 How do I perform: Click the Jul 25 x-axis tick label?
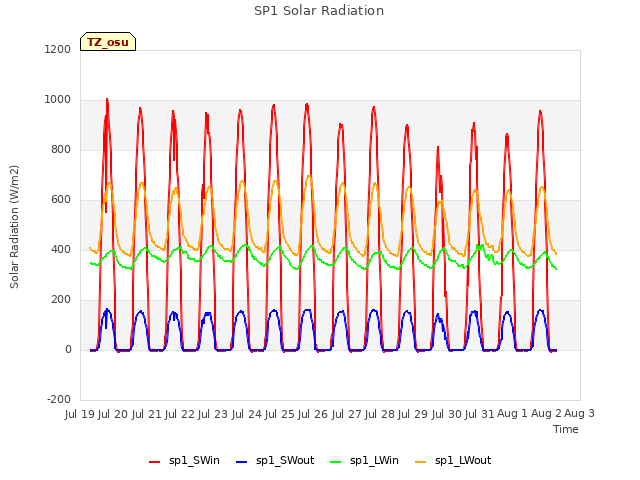click(x=280, y=414)
